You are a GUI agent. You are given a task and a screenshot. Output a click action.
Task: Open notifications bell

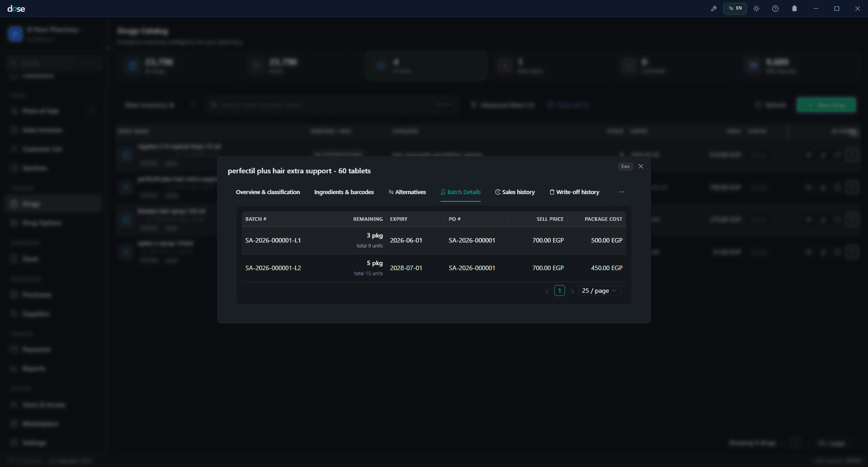point(794,9)
